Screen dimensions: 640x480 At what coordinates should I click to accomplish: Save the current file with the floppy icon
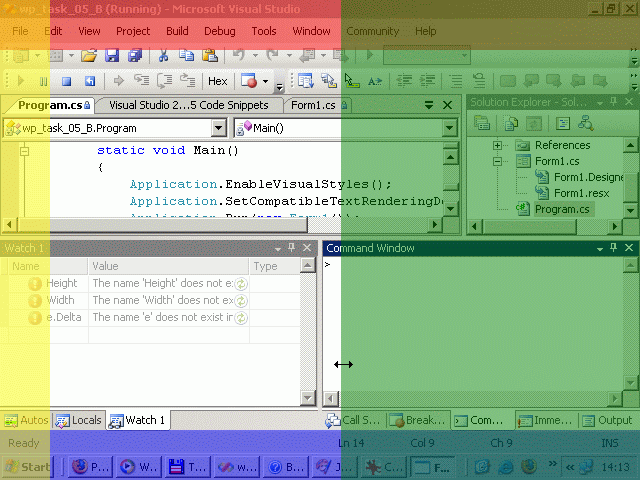click(x=111, y=55)
